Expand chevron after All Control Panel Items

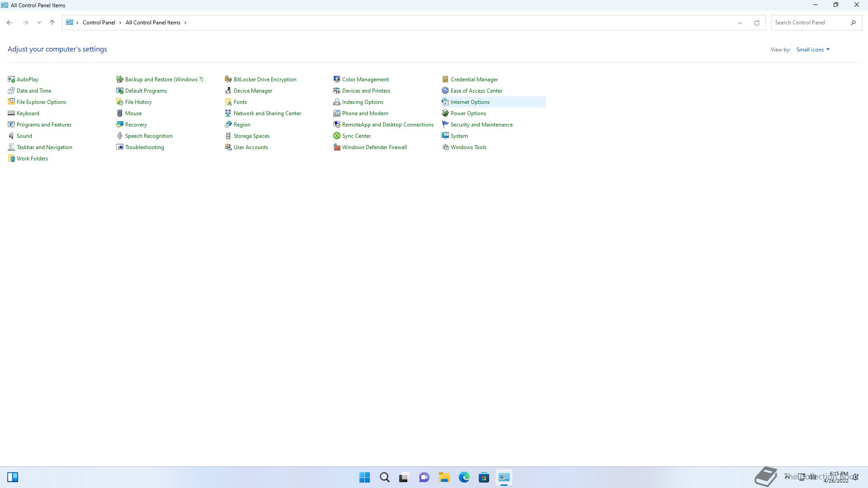[185, 23]
